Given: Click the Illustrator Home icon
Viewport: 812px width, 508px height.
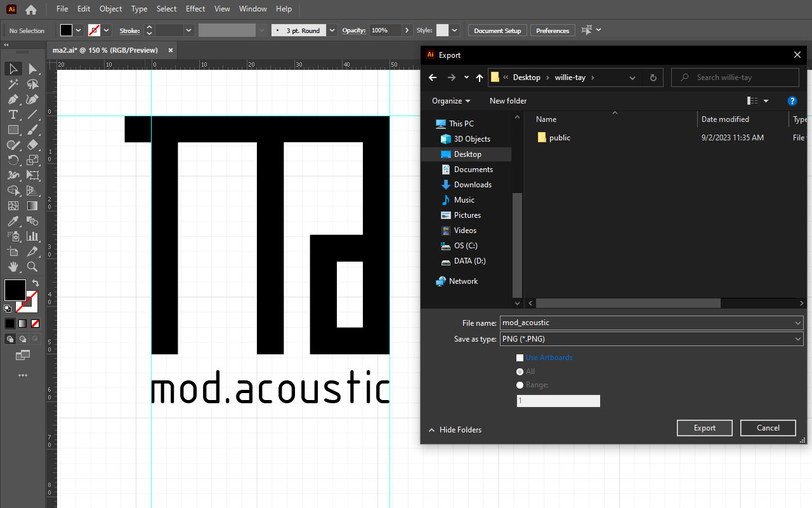Looking at the screenshot, I should (30, 10).
